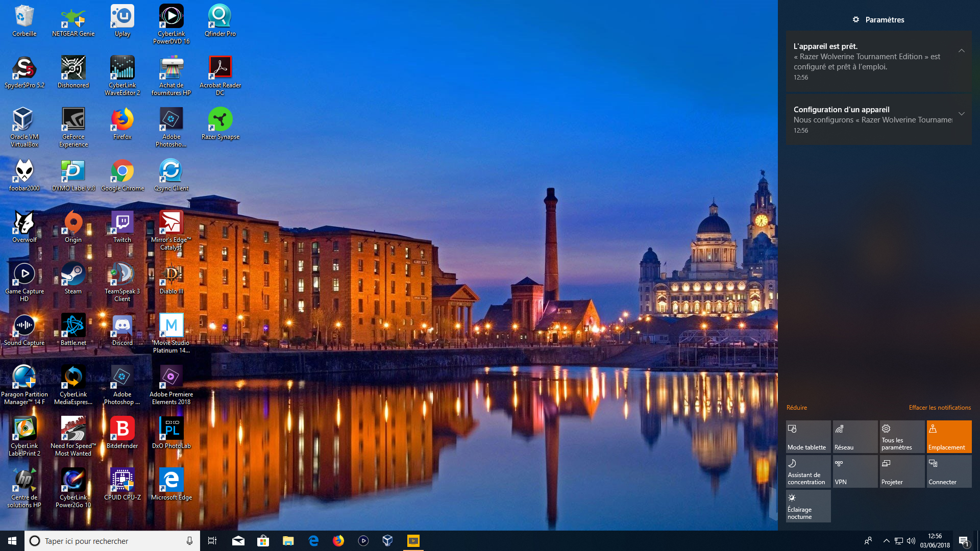Toggle the Emplacement quick action
The height and width of the screenshot is (551, 980).
(x=949, y=437)
